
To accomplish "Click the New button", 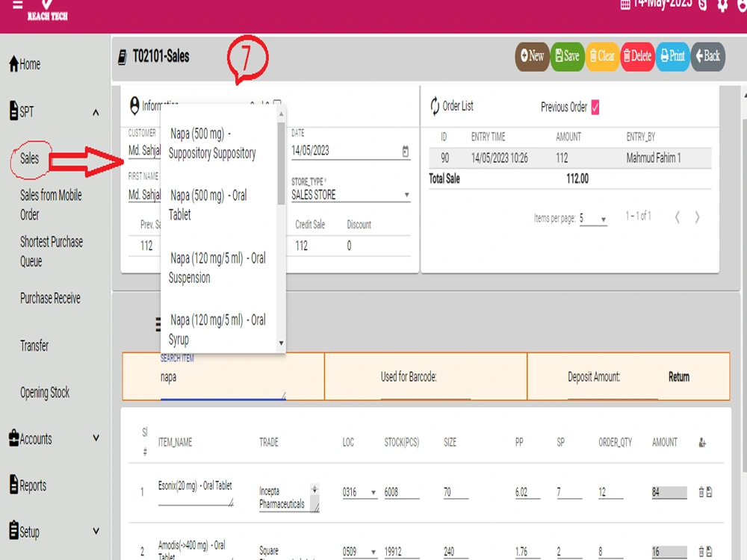I will tap(532, 56).
